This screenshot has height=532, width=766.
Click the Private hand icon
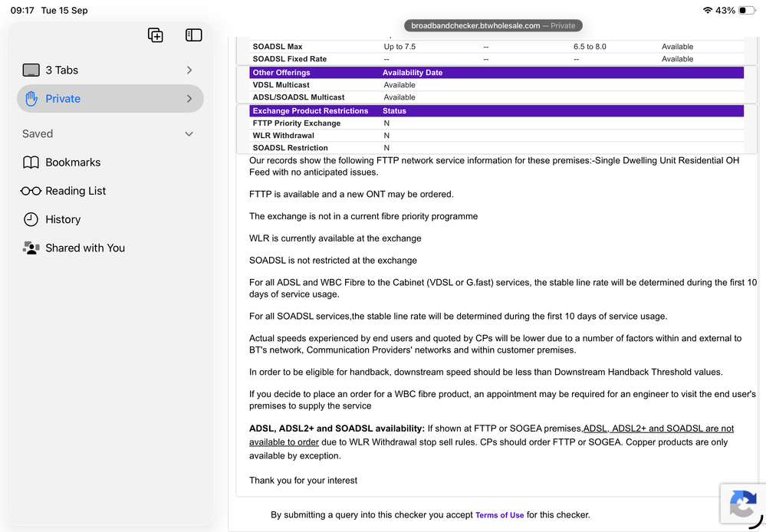pyautogui.click(x=31, y=99)
